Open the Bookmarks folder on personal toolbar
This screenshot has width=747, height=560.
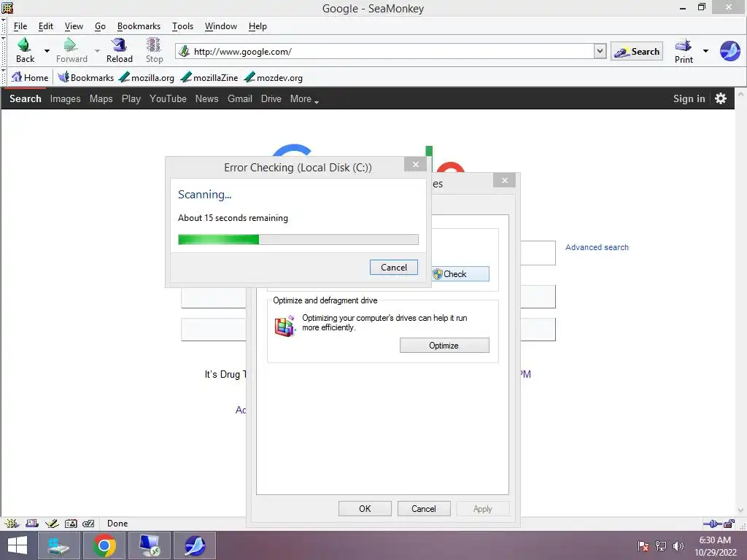86,77
